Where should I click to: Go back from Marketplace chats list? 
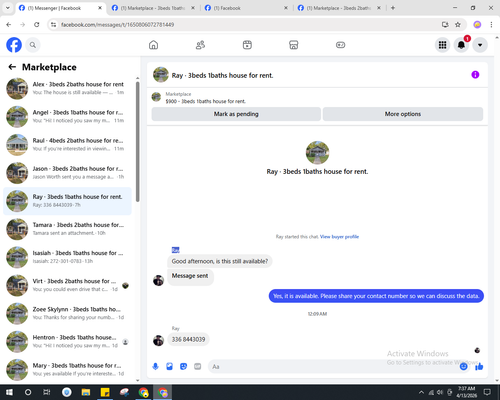12,67
